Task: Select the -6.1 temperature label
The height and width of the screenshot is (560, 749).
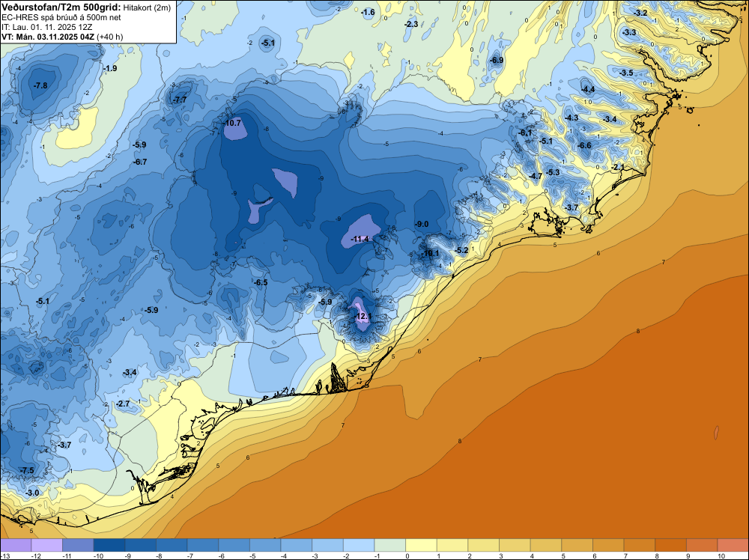Action: coord(526,133)
